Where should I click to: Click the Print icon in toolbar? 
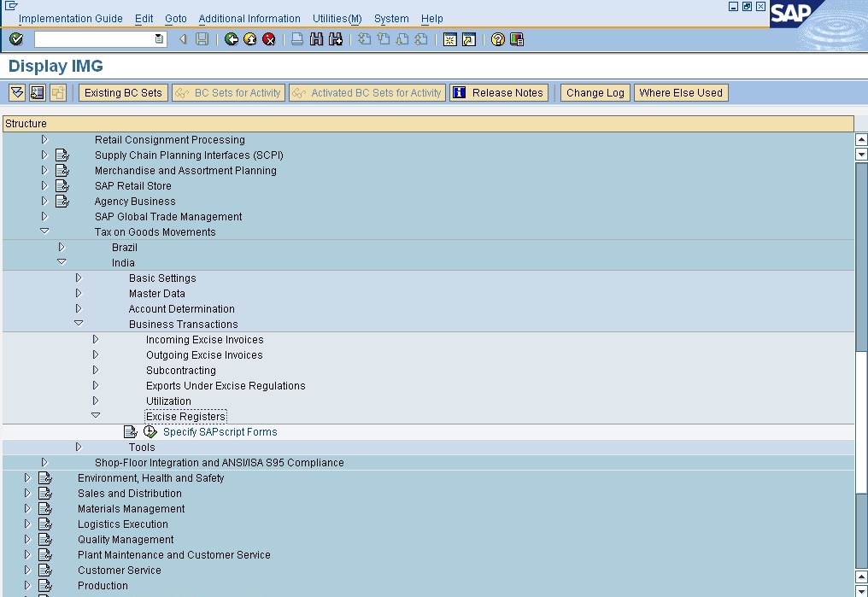[297, 39]
